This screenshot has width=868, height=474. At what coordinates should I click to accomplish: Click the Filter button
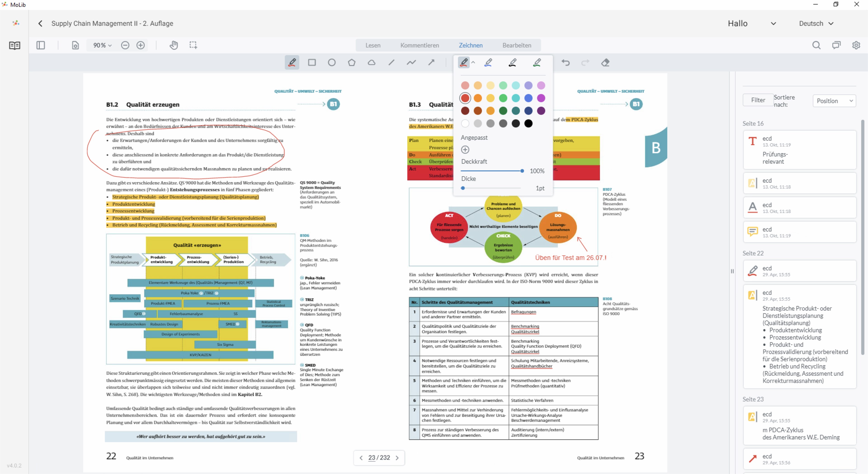coord(758,100)
